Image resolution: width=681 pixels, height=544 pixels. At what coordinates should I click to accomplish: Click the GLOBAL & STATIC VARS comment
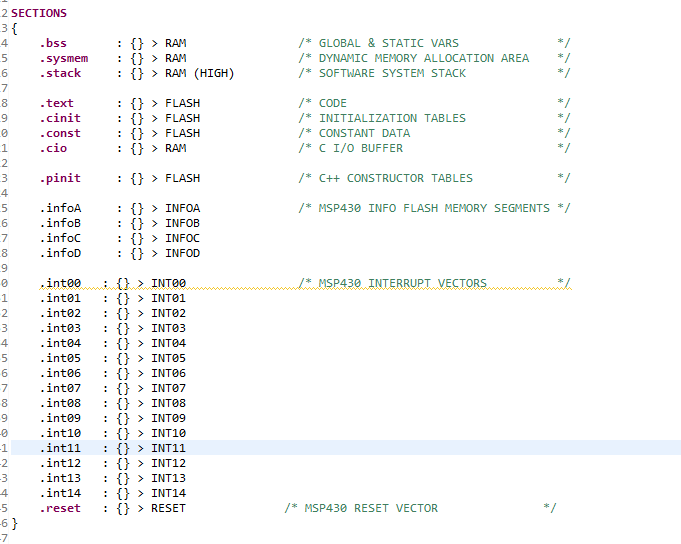pyautogui.click(x=389, y=43)
